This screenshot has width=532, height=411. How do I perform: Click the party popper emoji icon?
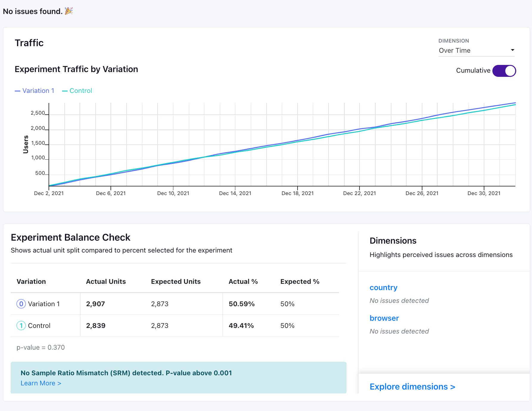(x=69, y=11)
